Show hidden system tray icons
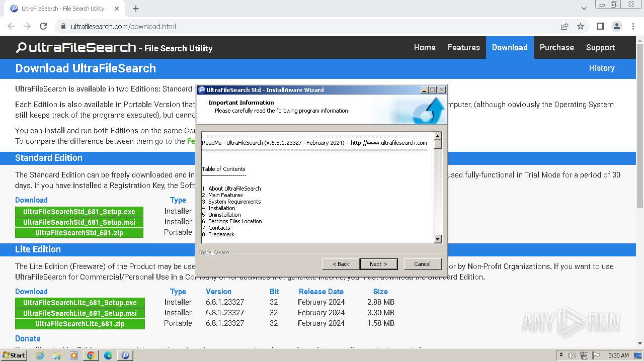The height and width of the screenshot is (362, 644). [561, 355]
